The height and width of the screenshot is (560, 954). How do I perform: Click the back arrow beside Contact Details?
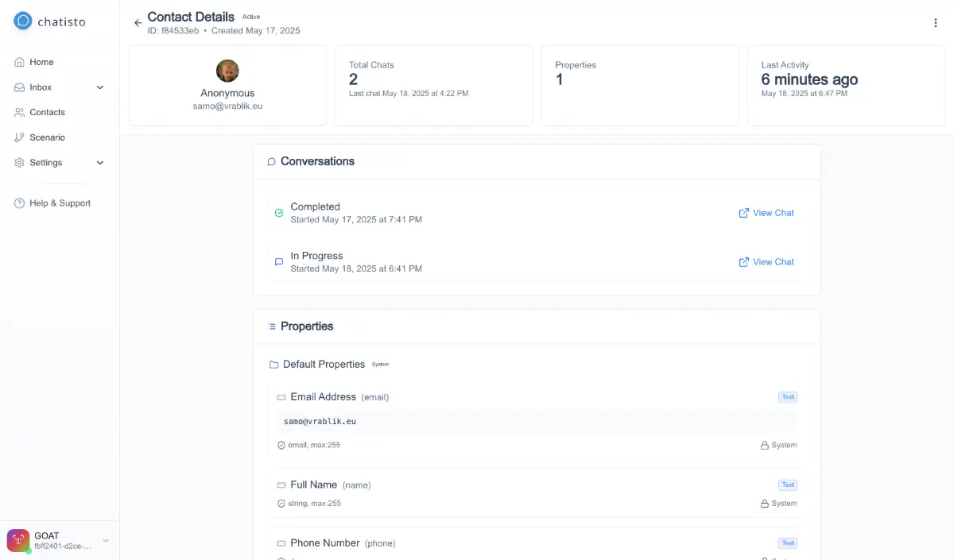coord(138,23)
